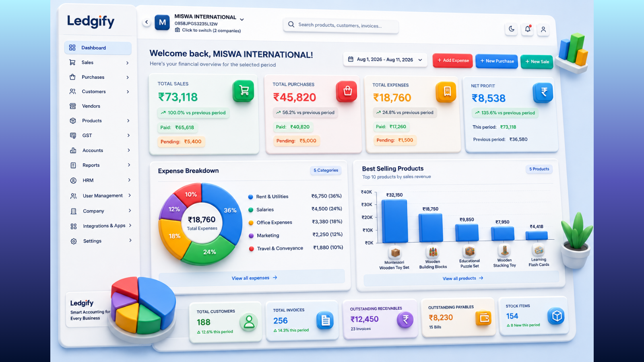Screen dimensions: 644x362
Task: Expand the GST sidebar section
Action: click(99, 136)
